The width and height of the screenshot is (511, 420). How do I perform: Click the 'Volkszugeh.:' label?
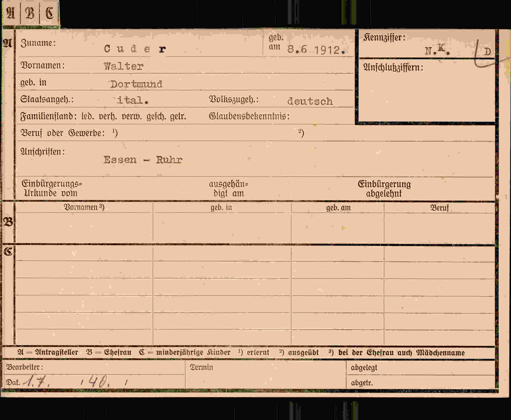(x=234, y=99)
